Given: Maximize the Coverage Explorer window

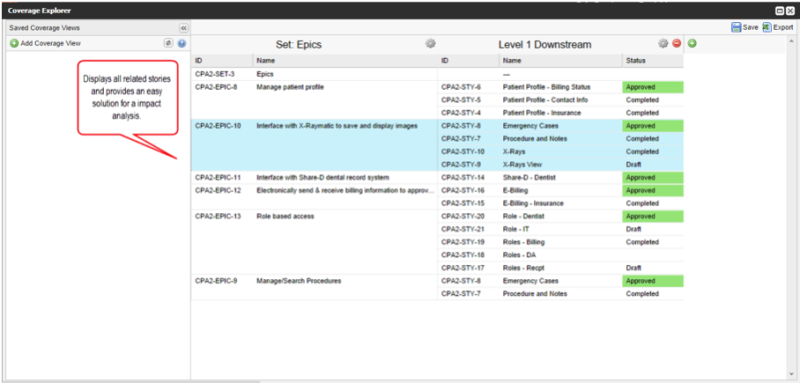Looking at the screenshot, I should [x=780, y=11].
